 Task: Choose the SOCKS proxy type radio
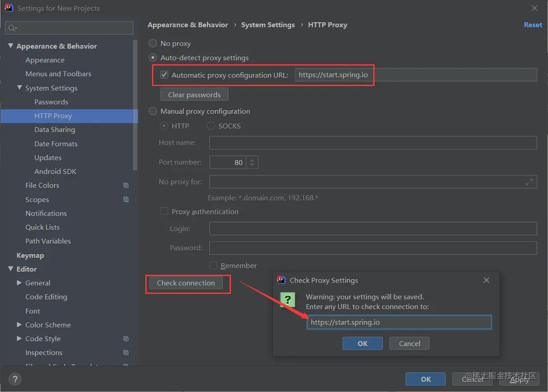click(211, 126)
